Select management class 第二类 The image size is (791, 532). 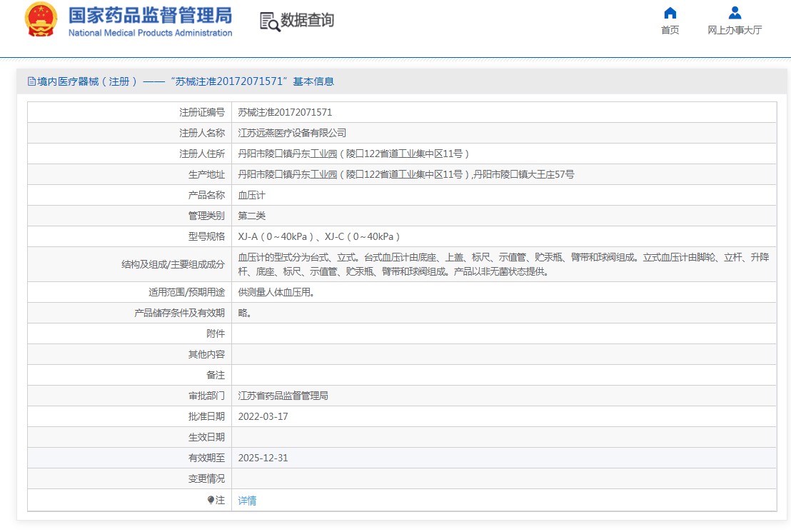click(251, 216)
